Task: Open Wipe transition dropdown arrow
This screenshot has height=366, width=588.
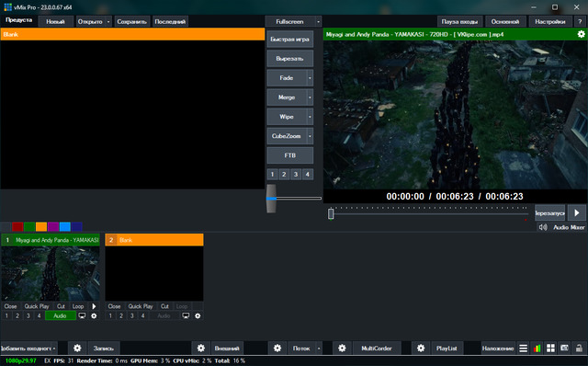Action: [x=310, y=117]
